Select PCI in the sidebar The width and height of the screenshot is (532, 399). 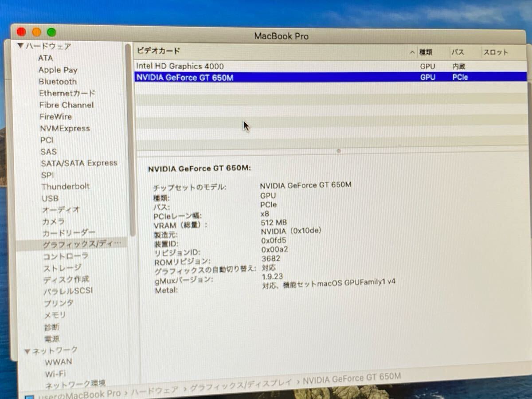click(x=47, y=140)
